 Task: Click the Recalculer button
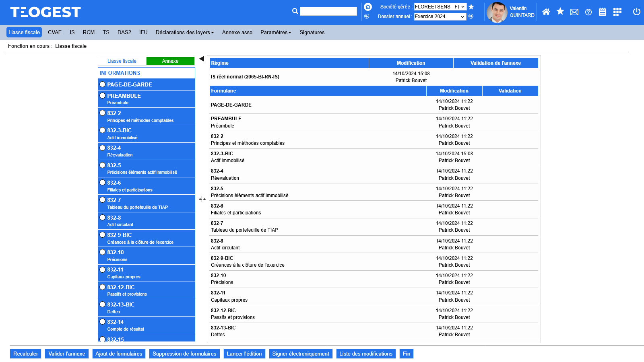[x=26, y=354]
